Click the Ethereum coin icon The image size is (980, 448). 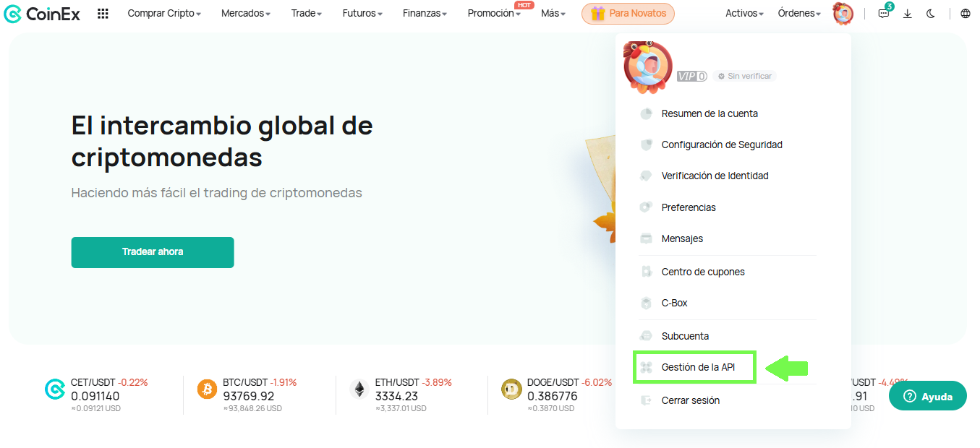359,389
